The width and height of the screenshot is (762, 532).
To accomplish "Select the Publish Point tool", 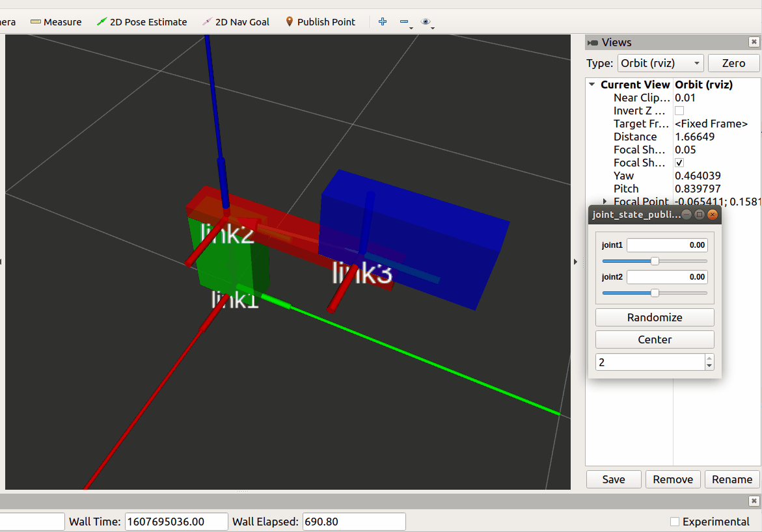I will (x=320, y=21).
